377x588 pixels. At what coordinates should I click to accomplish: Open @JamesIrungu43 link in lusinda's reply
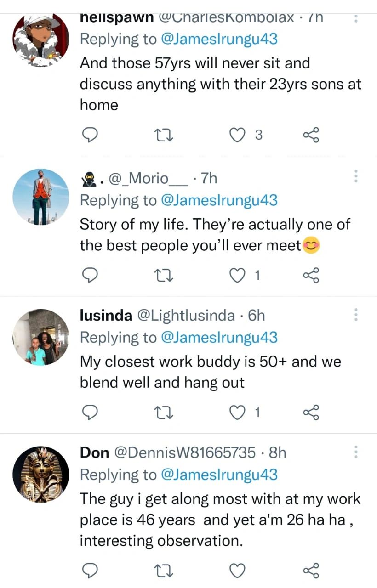218,338
